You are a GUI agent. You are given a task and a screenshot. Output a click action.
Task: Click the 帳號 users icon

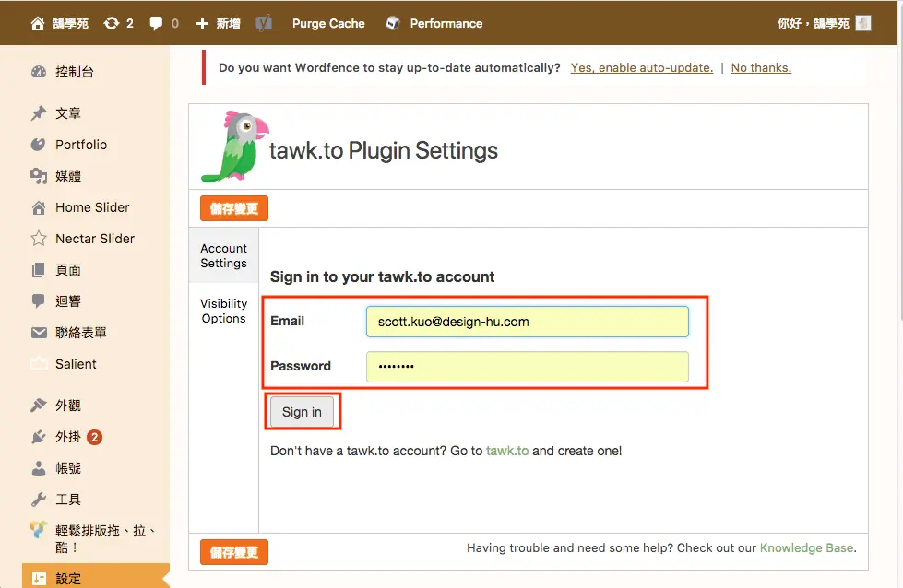coord(39,468)
